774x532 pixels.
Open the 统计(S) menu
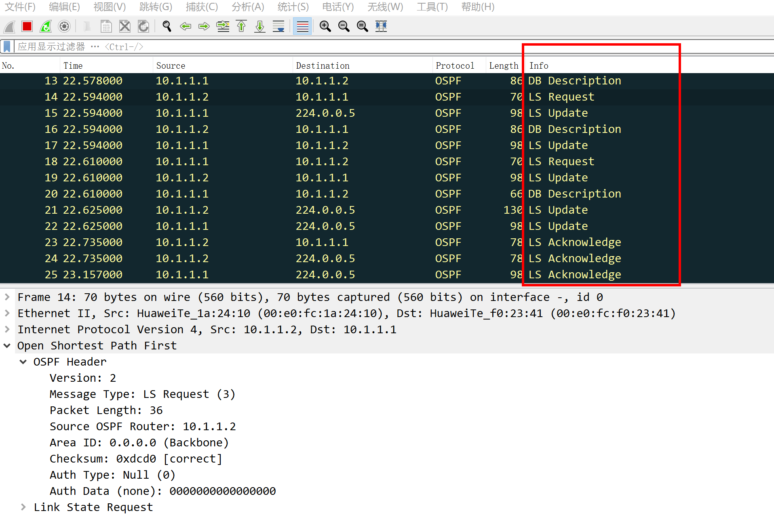pyautogui.click(x=293, y=7)
